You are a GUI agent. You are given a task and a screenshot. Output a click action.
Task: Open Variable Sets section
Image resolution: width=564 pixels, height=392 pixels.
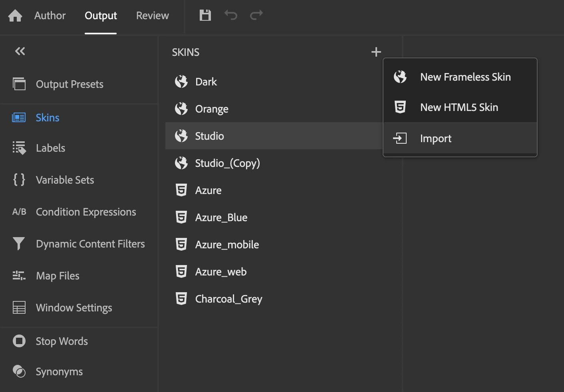point(65,180)
